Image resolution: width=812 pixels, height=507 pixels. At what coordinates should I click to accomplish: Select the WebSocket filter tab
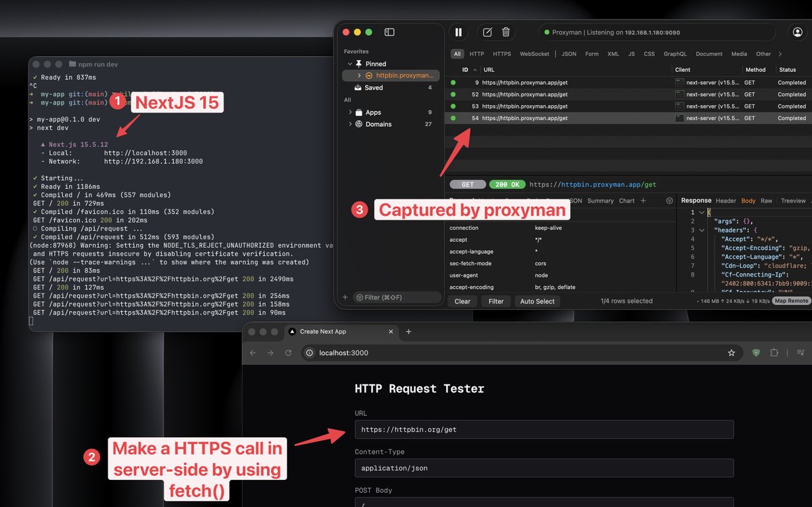pos(534,54)
